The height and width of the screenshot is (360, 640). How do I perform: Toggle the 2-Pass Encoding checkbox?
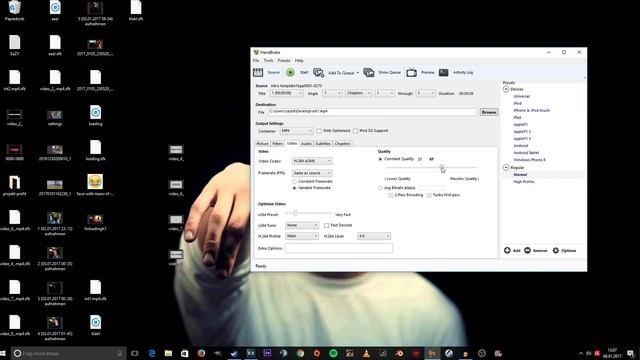tap(390, 195)
